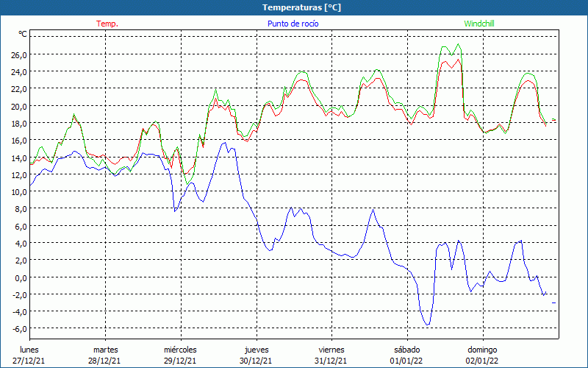
Task: Click the 14,0 y-axis value
Action: click(19, 158)
